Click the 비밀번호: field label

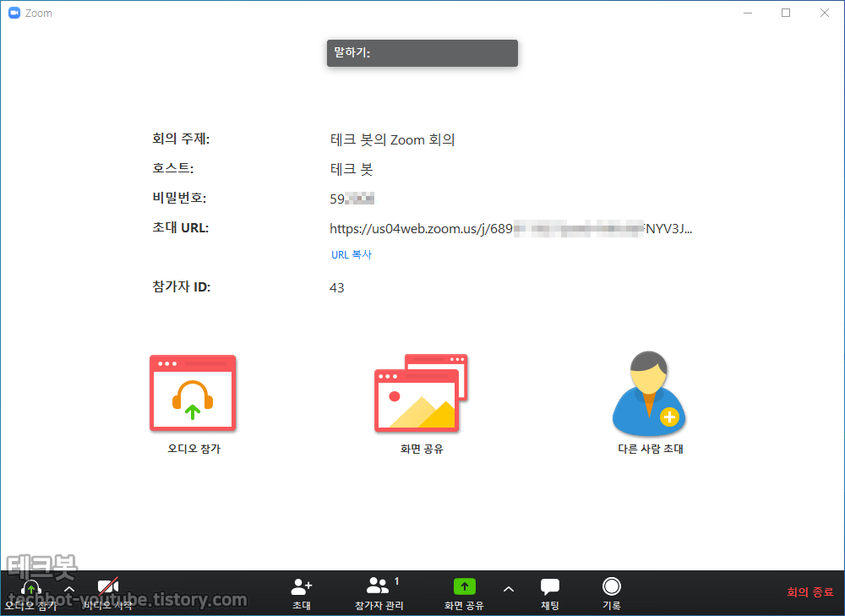click(179, 198)
